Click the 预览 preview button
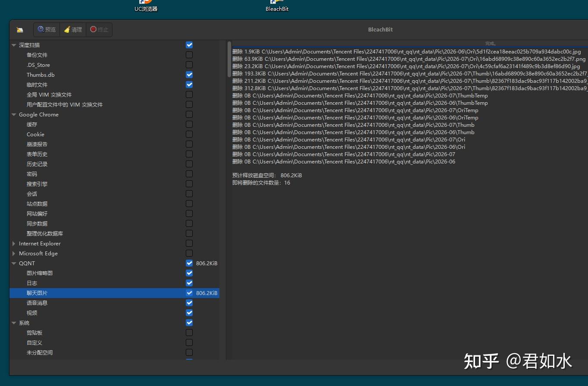This screenshot has width=588, height=386. pyautogui.click(x=47, y=29)
